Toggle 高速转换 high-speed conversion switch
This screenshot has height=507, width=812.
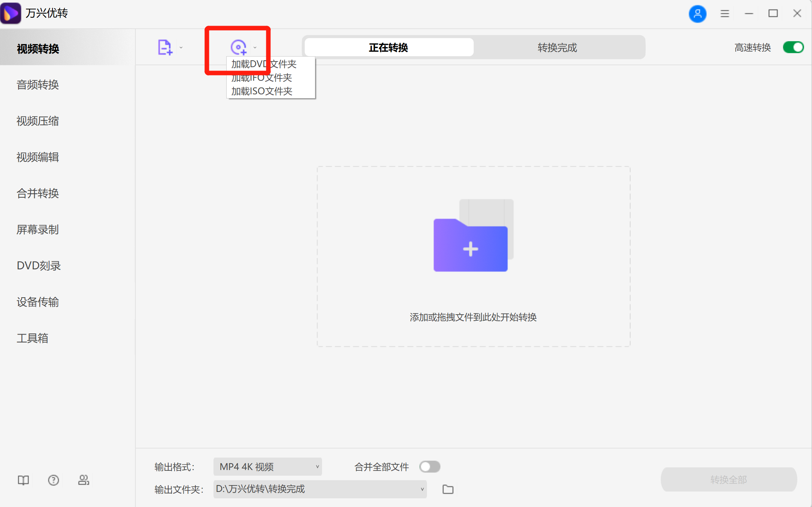click(793, 47)
